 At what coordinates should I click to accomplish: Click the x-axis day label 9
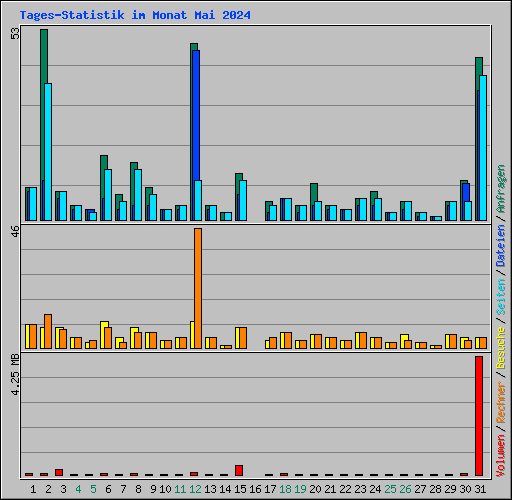(153, 489)
